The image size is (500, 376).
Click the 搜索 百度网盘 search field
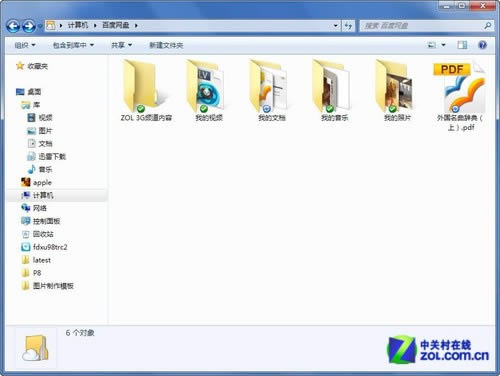(x=423, y=26)
